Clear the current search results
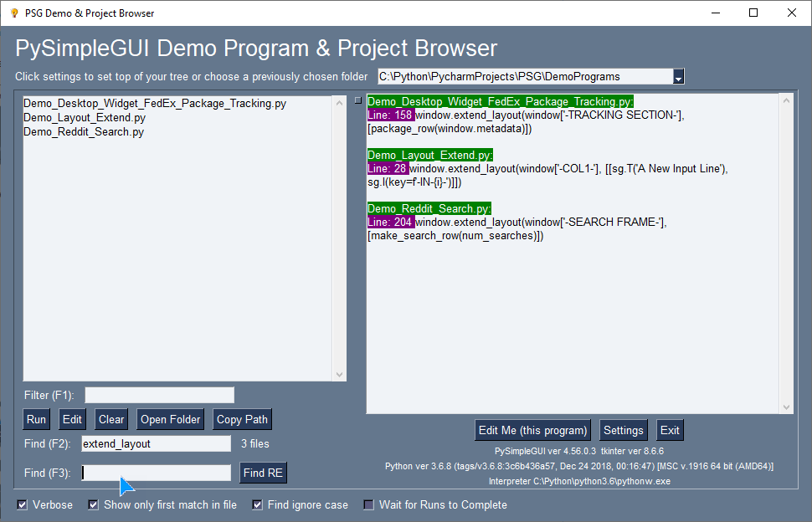The image size is (812, 522). point(110,419)
